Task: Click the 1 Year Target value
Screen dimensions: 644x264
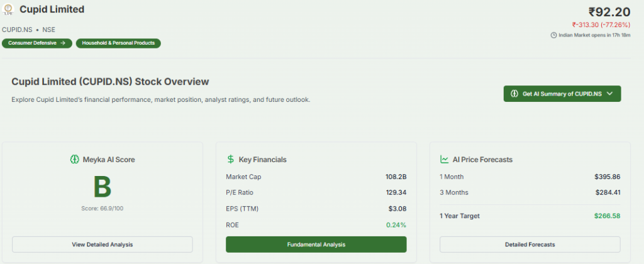Action: pos(607,216)
